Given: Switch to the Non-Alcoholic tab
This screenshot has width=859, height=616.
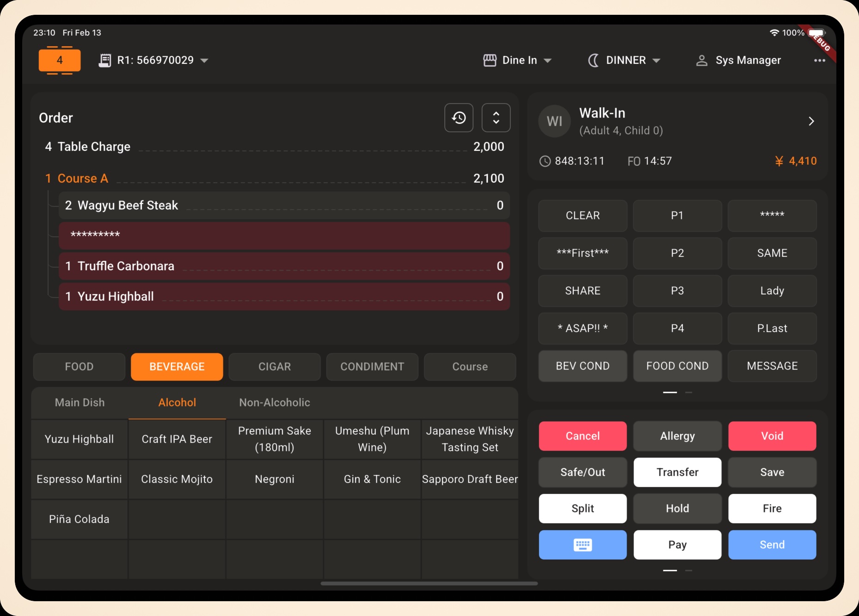Looking at the screenshot, I should (274, 402).
